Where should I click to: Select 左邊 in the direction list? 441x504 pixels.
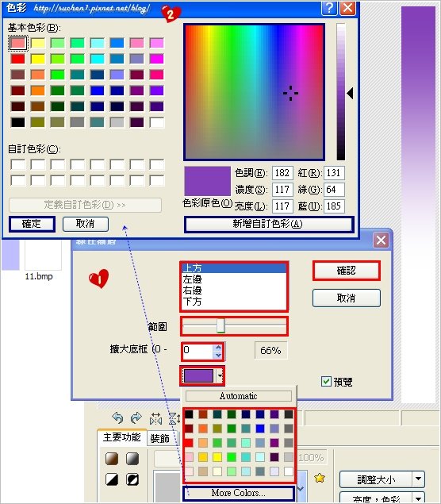(234, 279)
